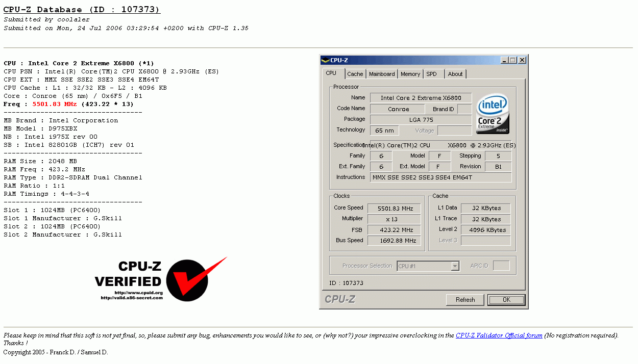Image resolution: width=638 pixels, height=364 pixels.
Task: Click the text 'RAM Timings : 4-4-3-4'
Action: (x=46, y=194)
